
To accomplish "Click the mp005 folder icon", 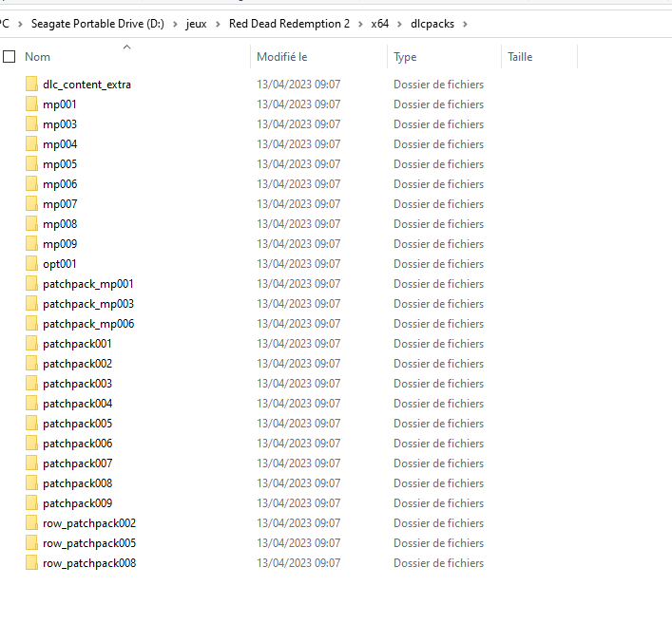I will coord(31,163).
